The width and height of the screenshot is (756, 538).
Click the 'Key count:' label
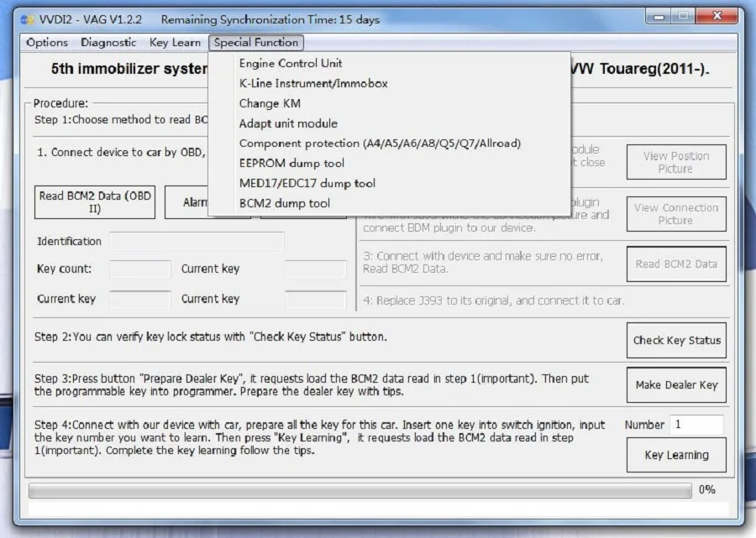(64, 269)
